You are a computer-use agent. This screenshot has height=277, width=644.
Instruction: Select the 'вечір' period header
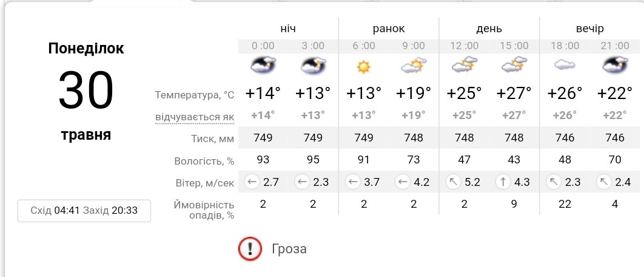tap(589, 29)
